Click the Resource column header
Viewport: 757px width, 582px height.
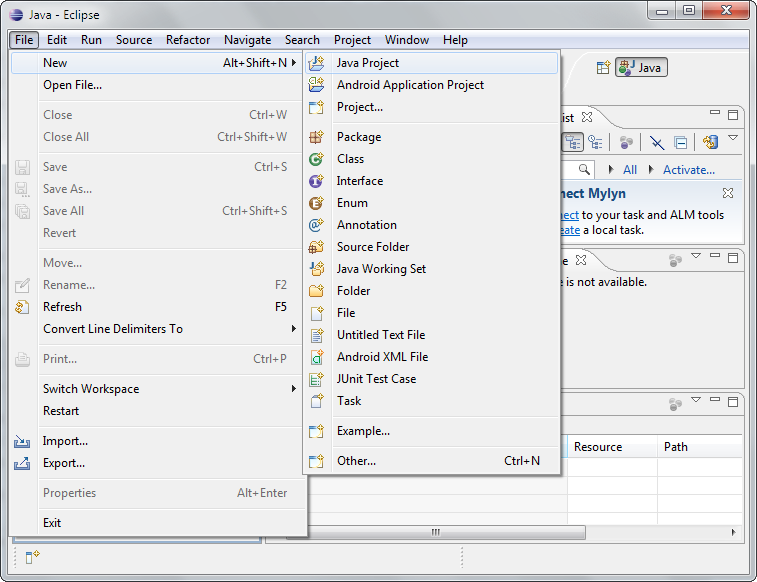612,447
